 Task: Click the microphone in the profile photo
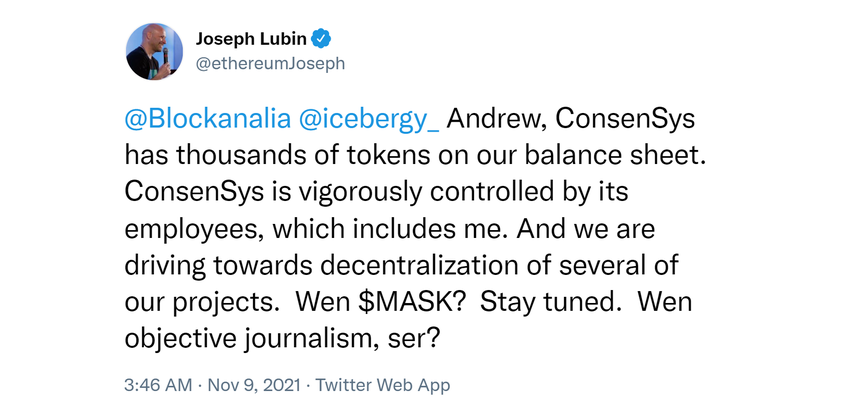(x=165, y=56)
